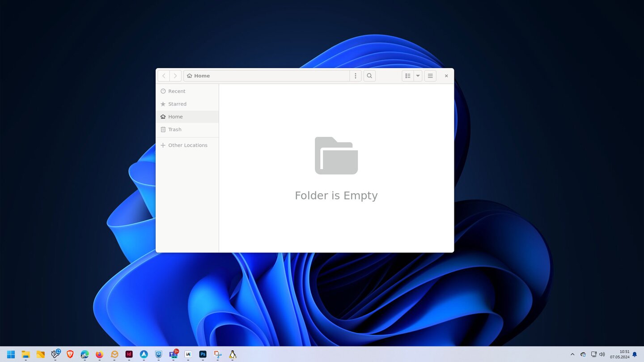Screen dimensions: 644x362
Task: Click the Home path bar field
Action: coord(267,76)
